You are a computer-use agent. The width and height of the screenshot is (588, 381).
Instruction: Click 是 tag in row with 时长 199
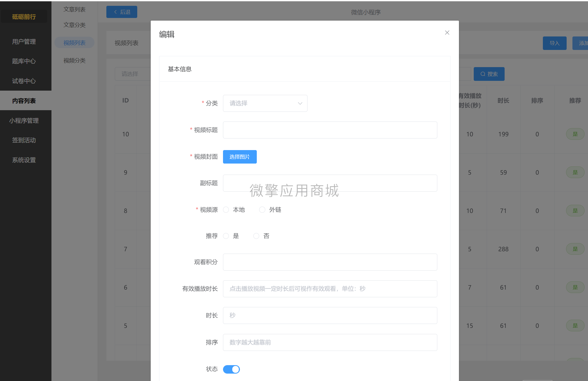575,134
